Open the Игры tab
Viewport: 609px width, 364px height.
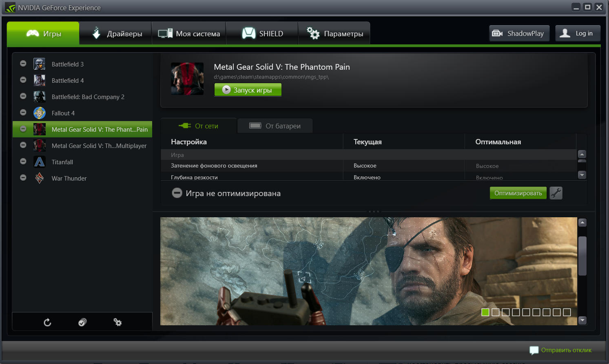pyautogui.click(x=43, y=33)
